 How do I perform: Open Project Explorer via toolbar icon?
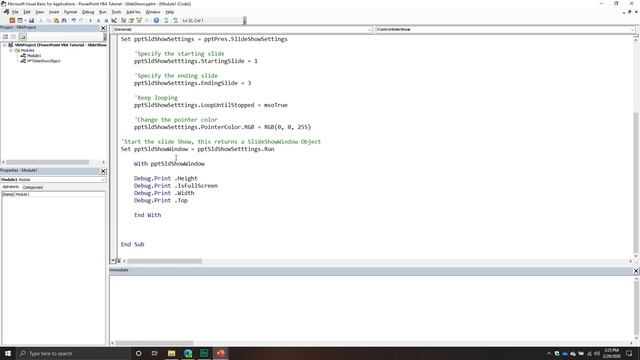click(x=124, y=20)
